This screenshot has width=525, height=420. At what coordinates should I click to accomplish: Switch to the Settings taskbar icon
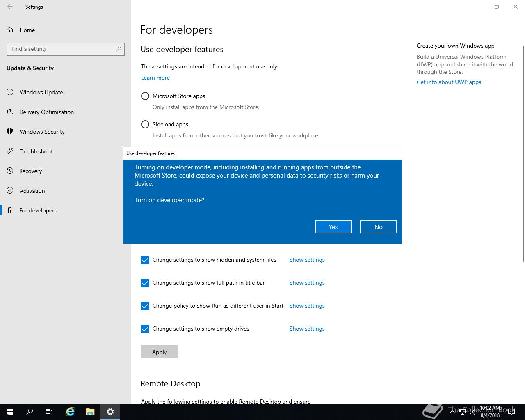coord(110,412)
